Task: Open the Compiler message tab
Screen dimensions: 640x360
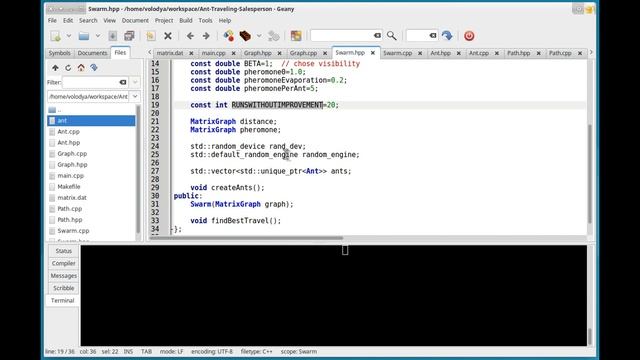Action: click(x=63, y=263)
